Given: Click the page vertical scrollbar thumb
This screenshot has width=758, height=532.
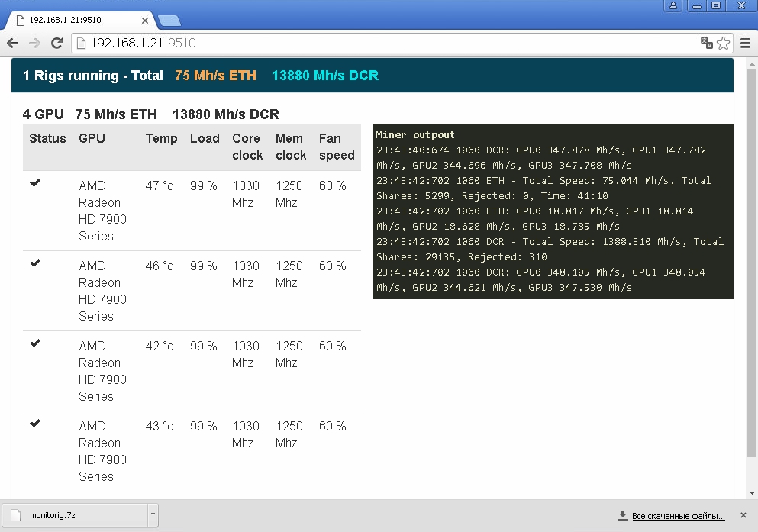Looking at the screenshot, I should click(752, 263).
